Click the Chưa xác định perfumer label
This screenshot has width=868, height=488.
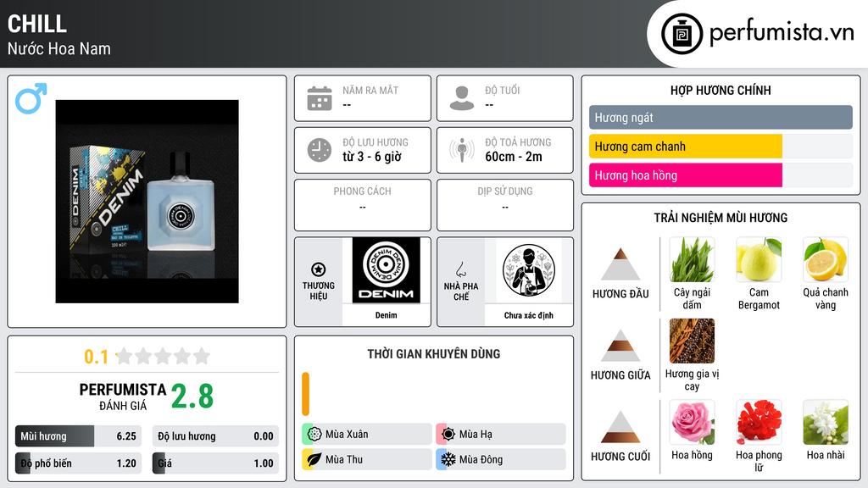coord(529,315)
